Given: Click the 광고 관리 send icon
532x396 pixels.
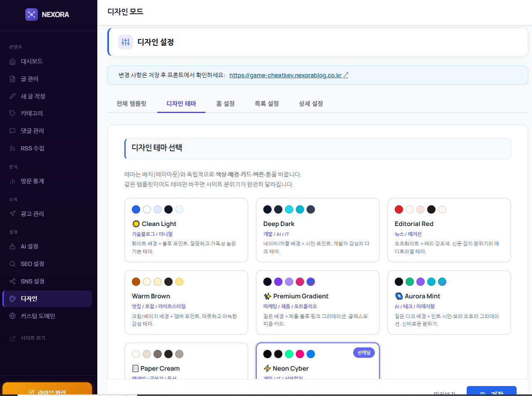Looking at the screenshot, I should tap(12, 214).
